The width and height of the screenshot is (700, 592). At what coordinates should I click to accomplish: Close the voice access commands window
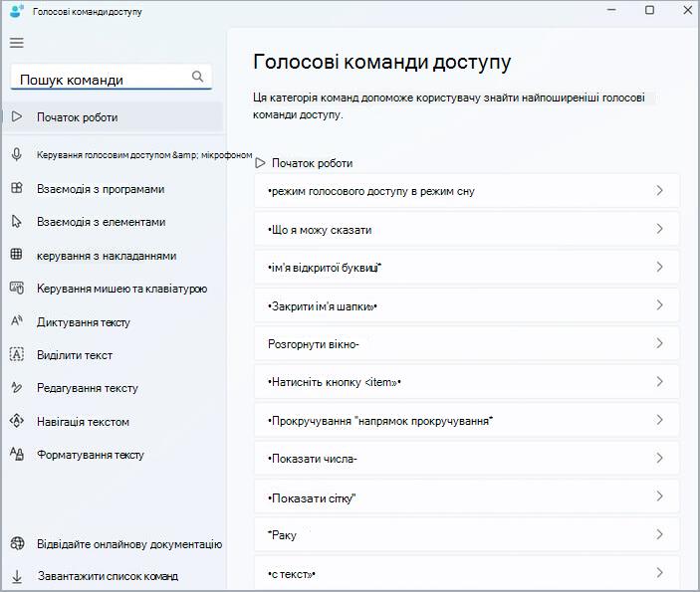(x=687, y=10)
